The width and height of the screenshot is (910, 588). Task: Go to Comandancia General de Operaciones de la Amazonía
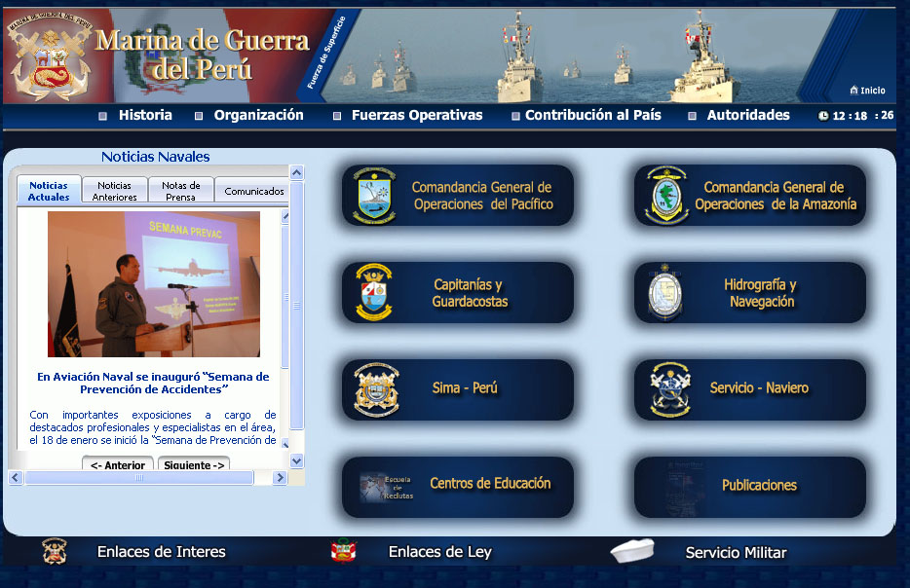[x=750, y=196]
